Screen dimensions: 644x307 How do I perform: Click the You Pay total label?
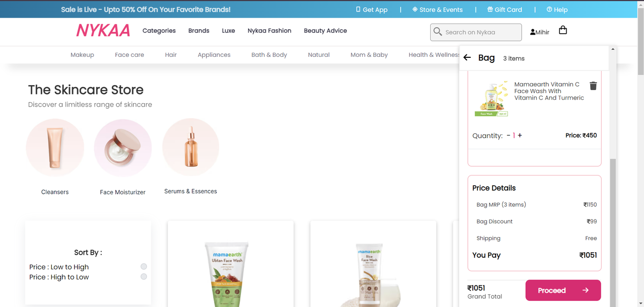(x=487, y=255)
